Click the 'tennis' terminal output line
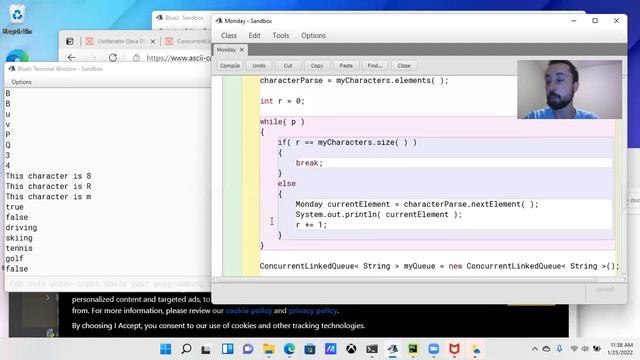Viewport: 640px width, 360px height. pos(19,248)
